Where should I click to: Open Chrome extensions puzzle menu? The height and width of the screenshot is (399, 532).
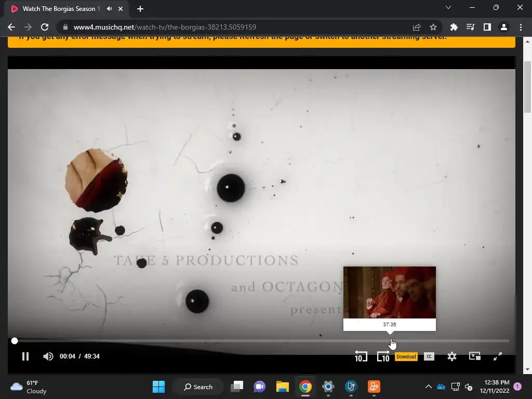pos(454,27)
